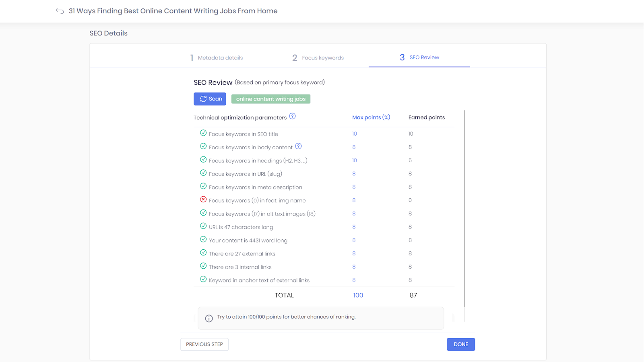Select the SEO Review step tab

(x=419, y=58)
